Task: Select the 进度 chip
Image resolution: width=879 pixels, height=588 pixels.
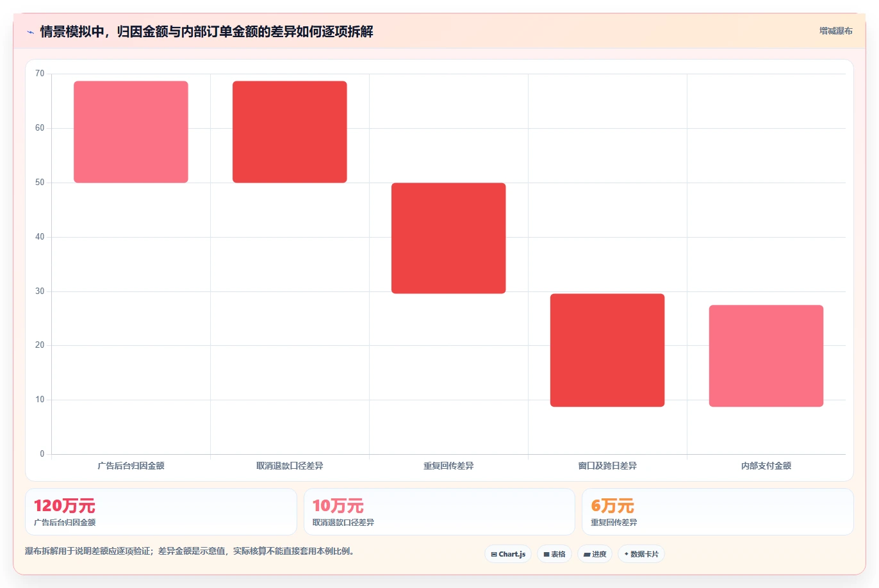Action: [595, 554]
